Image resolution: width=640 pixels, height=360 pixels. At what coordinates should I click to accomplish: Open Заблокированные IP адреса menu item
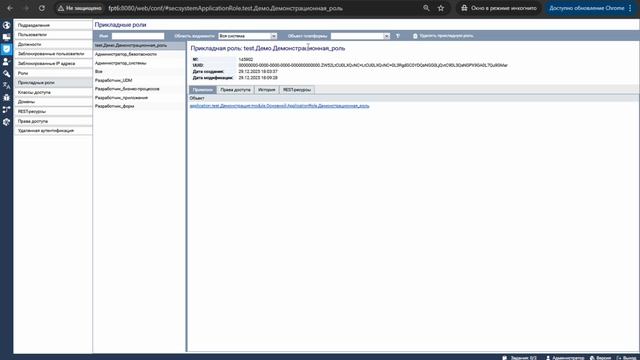(53, 64)
